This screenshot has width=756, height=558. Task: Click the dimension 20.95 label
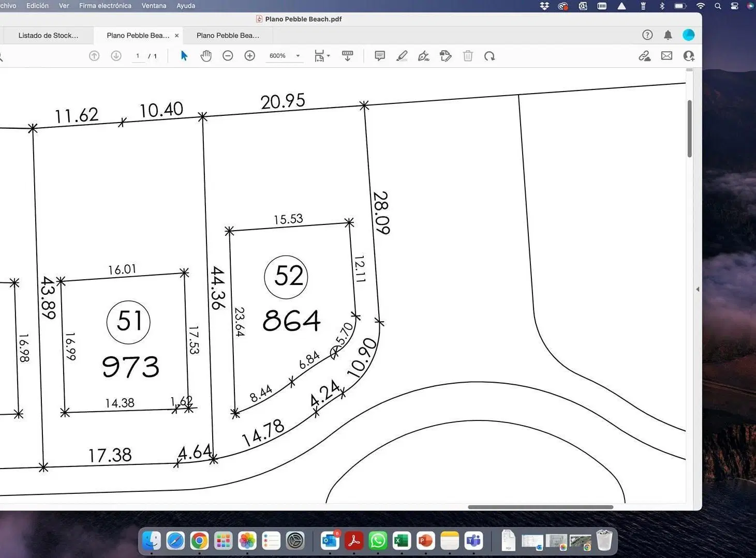click(283, 101)
